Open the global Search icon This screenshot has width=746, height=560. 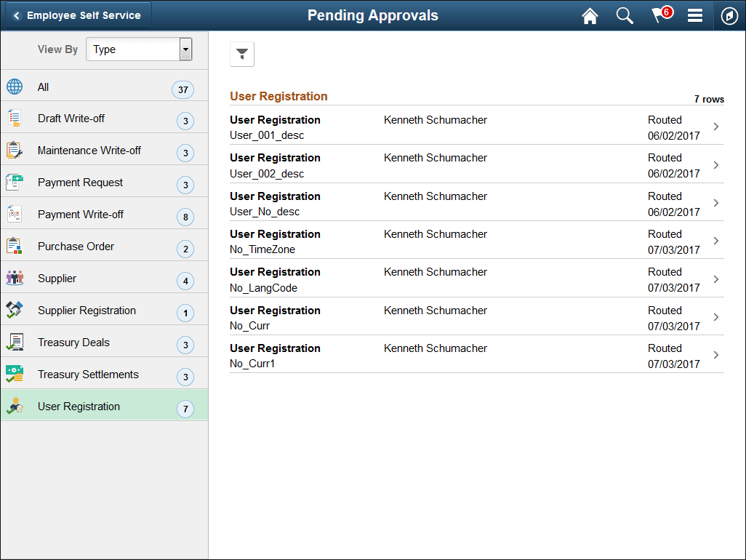625,15
